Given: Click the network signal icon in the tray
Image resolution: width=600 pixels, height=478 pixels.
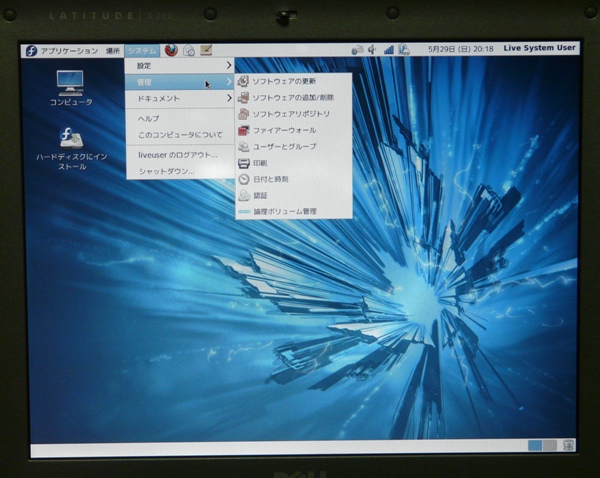Looking at the screenshot, I should 388,49.
